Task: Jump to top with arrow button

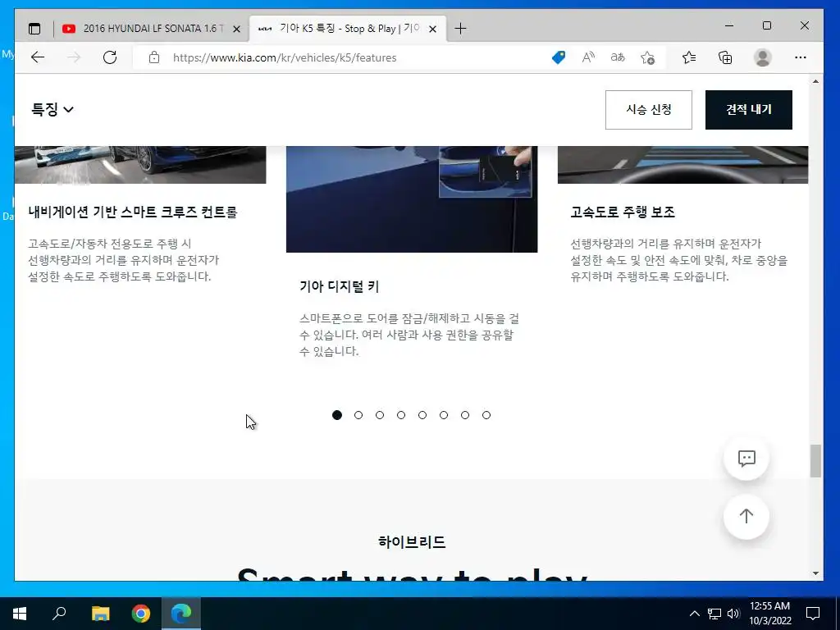Action: tap(746, 516)
